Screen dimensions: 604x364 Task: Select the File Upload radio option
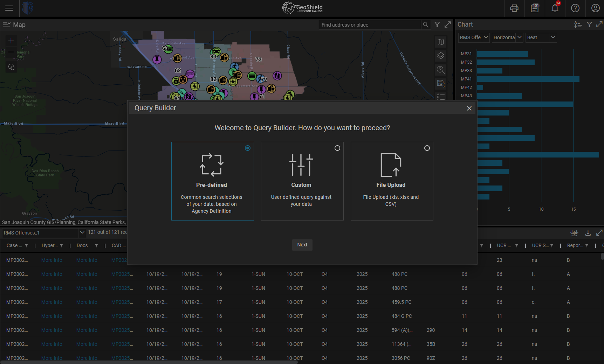tap(427, 148)
